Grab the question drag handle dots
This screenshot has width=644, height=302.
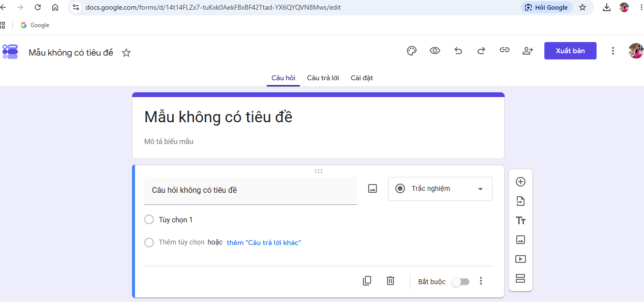(x=318, y=171)
